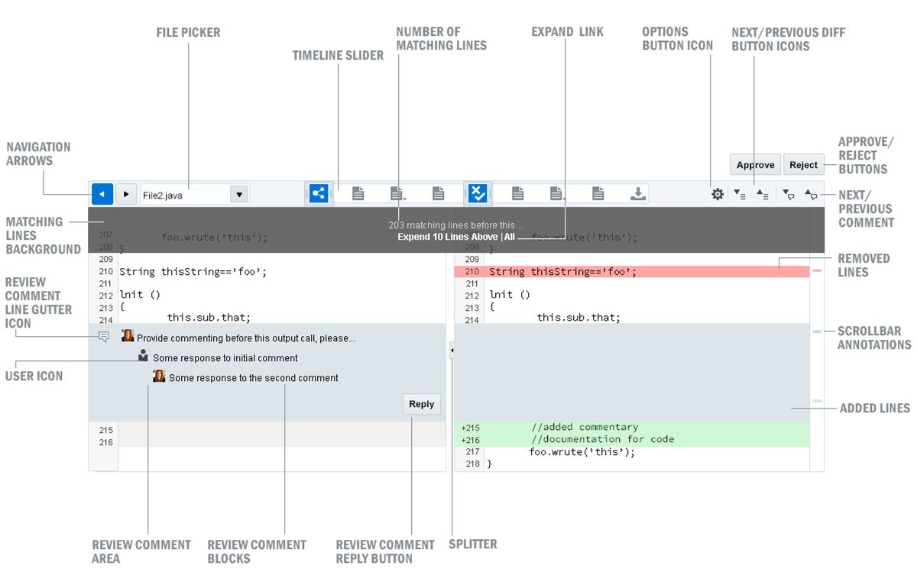Click the review comment gutter icon

[104, 337]
